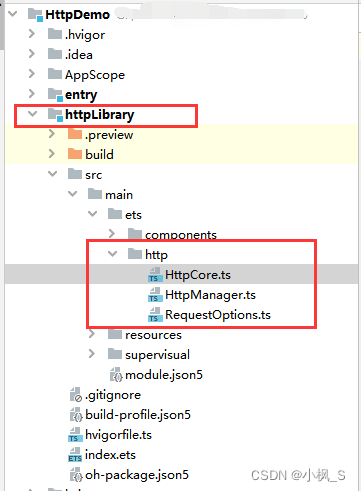Screen dimensions: 361x491
Task: Expand the .preview folder
Action: coord(52,134)
